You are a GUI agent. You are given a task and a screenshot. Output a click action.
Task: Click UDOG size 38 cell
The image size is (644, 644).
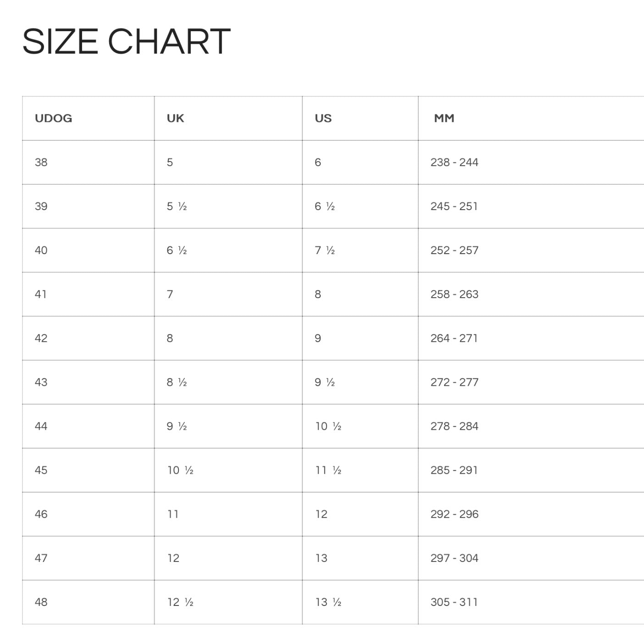point(41,162)
